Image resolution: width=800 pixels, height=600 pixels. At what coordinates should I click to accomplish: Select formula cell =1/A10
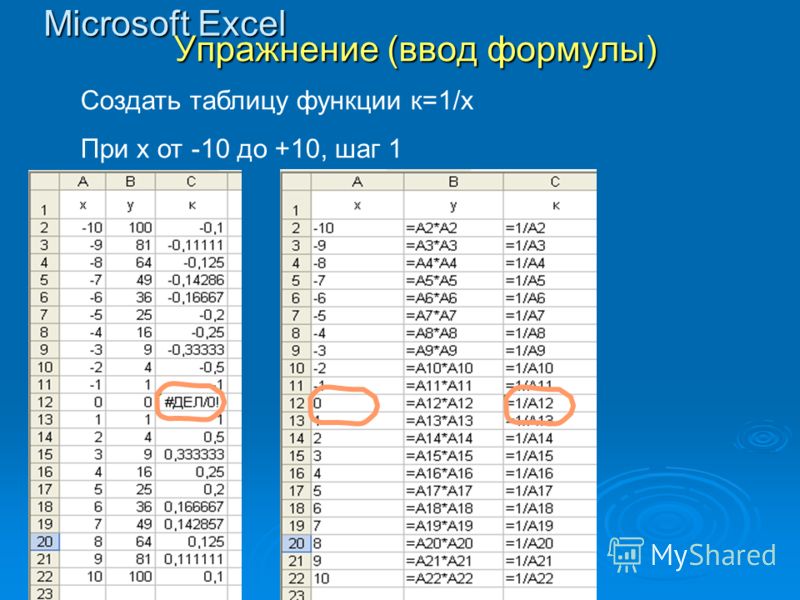[549, 368]
